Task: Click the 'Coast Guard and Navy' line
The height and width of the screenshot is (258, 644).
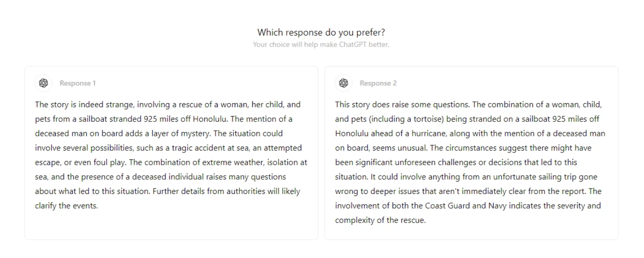Action: pos(468,205)
